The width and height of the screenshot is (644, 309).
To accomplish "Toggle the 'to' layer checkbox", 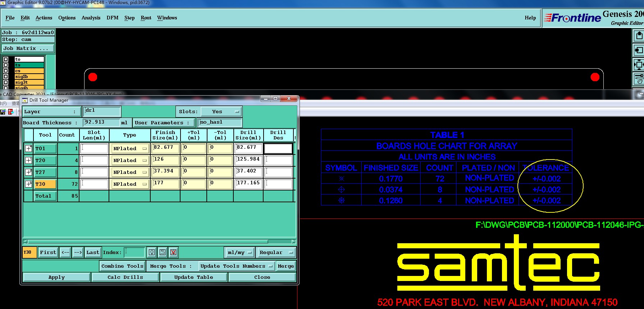I will (6, 59).
